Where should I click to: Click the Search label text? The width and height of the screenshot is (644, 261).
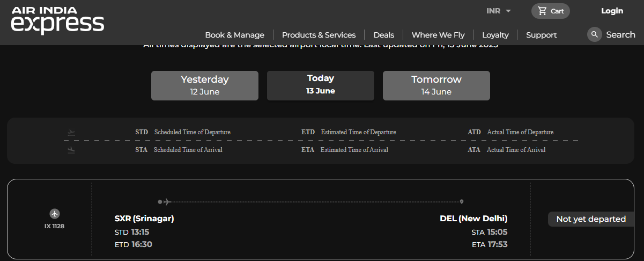click(x=620, y=34)
